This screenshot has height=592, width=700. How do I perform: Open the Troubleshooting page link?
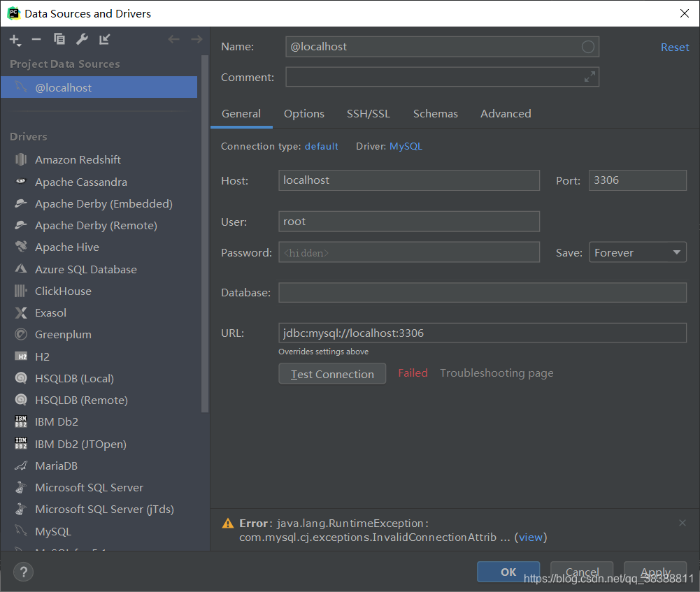pos(497,373)
